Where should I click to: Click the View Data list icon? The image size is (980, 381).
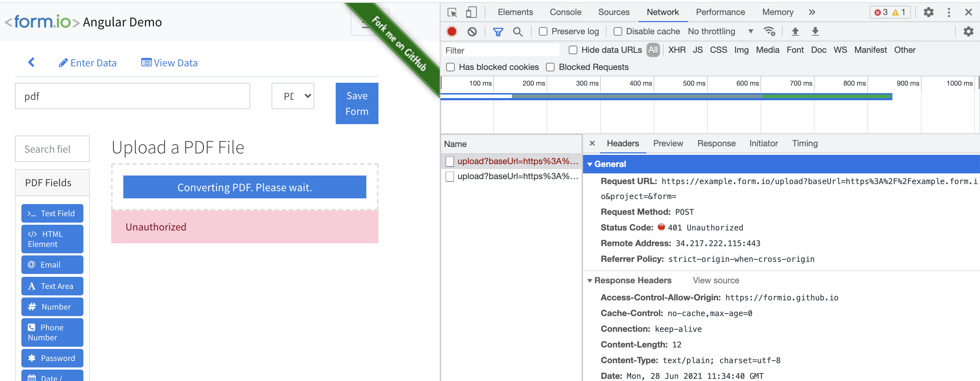[146, 62]
